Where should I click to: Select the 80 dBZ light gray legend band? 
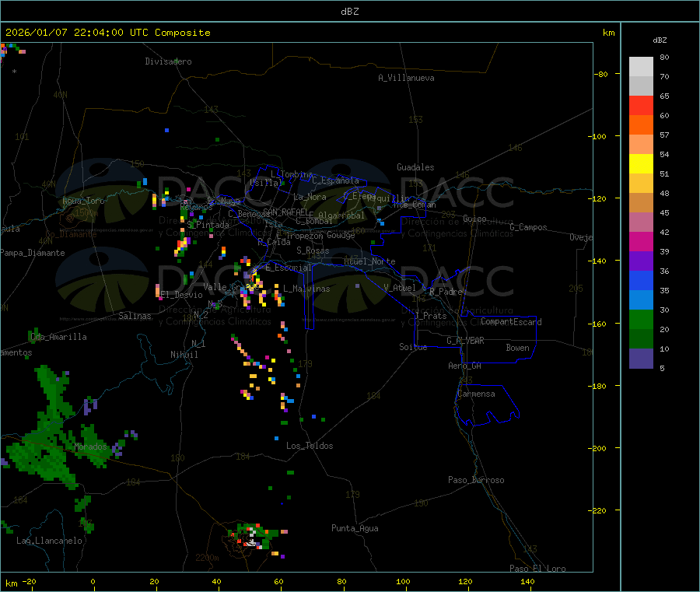[641, 67]
